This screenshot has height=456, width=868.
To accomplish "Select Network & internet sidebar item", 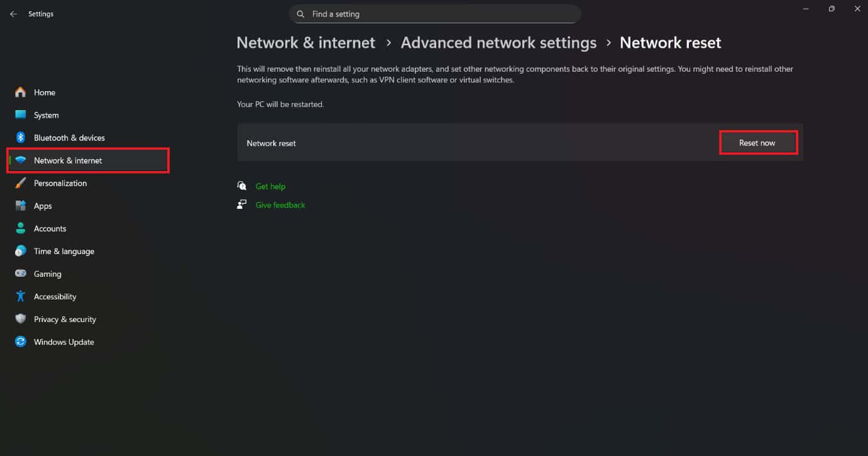I will tap(68, 160).
